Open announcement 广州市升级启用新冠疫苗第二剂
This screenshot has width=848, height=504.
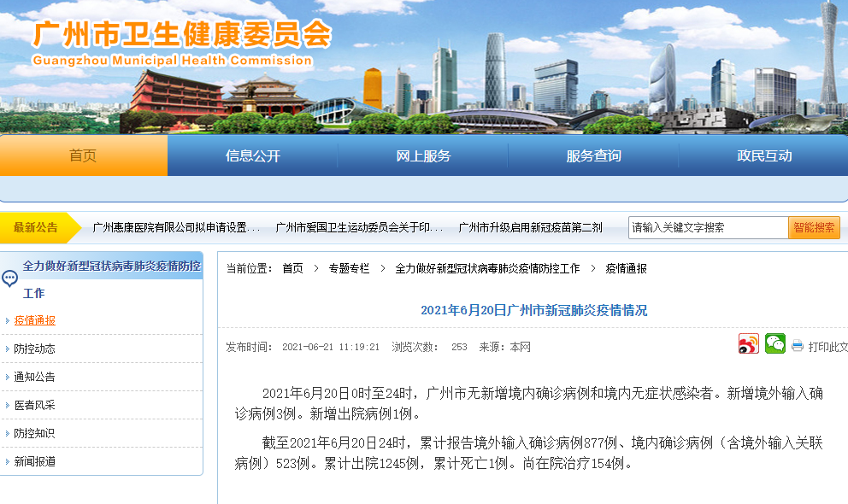tap(530, 227)
